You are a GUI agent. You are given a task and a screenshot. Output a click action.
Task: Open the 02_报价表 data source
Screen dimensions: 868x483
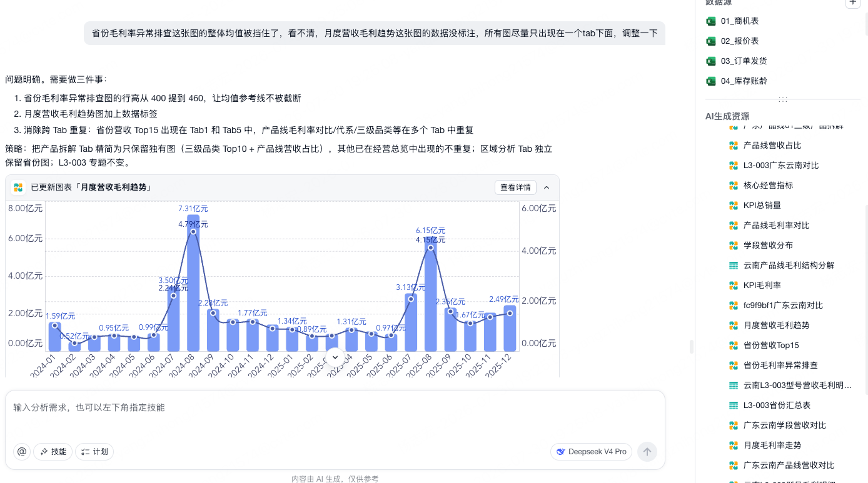click(x=740, y=41)
